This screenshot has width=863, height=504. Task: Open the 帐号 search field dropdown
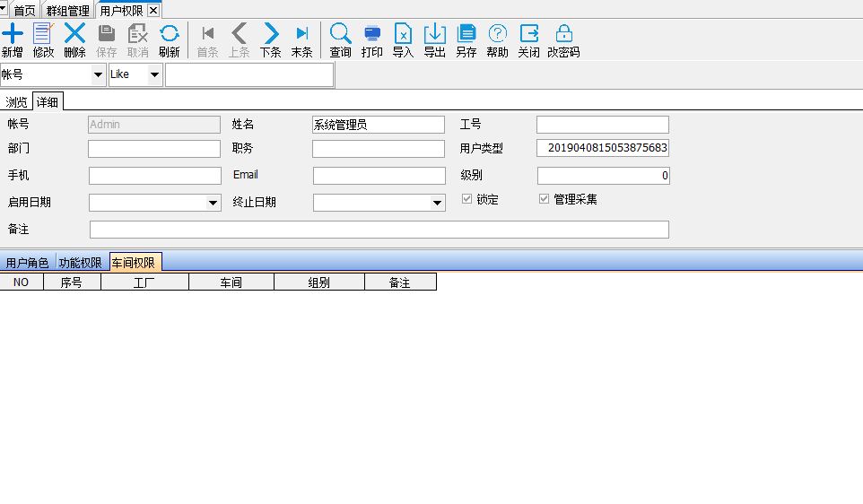coord(98,74)
